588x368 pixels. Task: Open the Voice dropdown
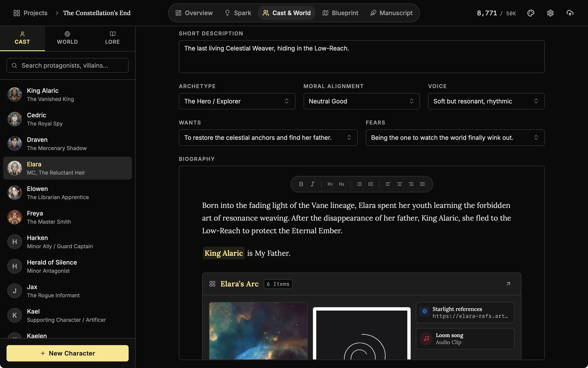tap(486, 101)
